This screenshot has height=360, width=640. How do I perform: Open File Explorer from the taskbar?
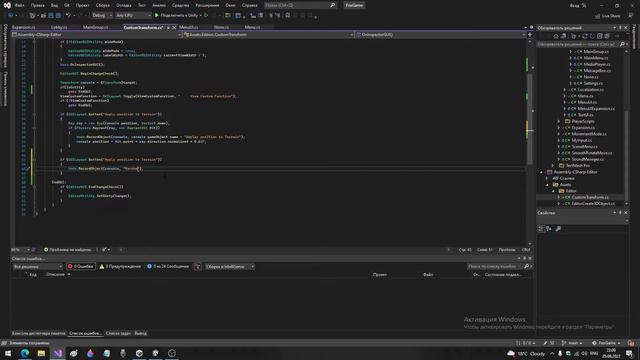click(x=41, y=353)
